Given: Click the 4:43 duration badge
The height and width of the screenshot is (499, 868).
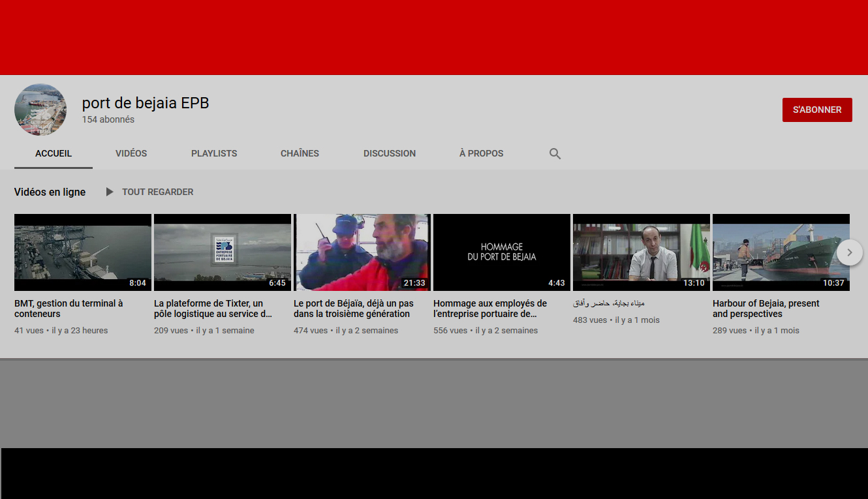Looking at the screenshot, I should pos(557,283).
